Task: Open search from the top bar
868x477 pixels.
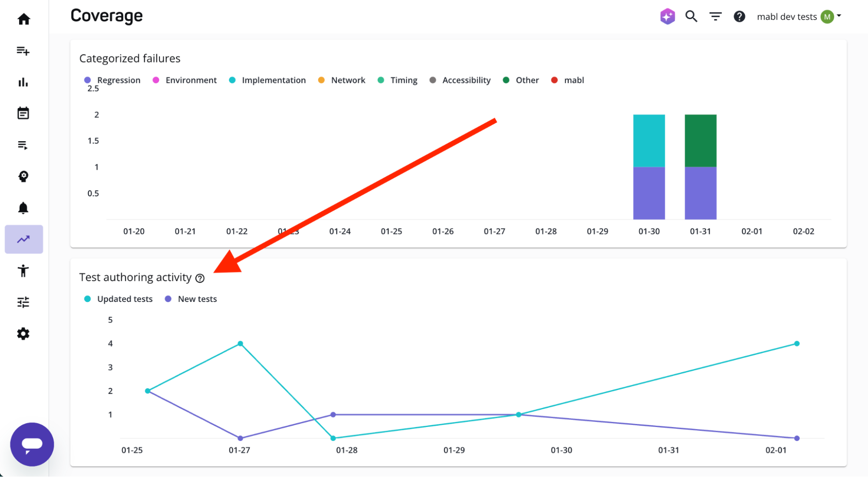Action: (x=691, y=16)
